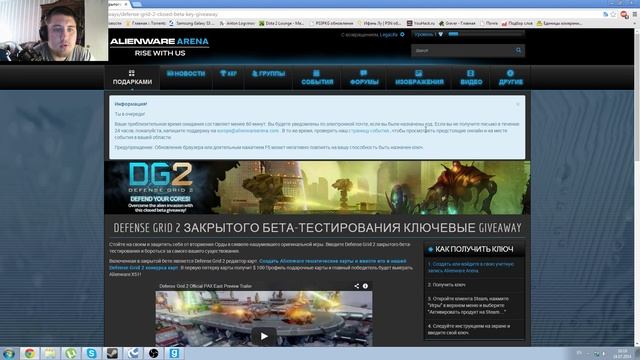
Task: Open the ГРУППЫ groups menu item
Action: 268,73
